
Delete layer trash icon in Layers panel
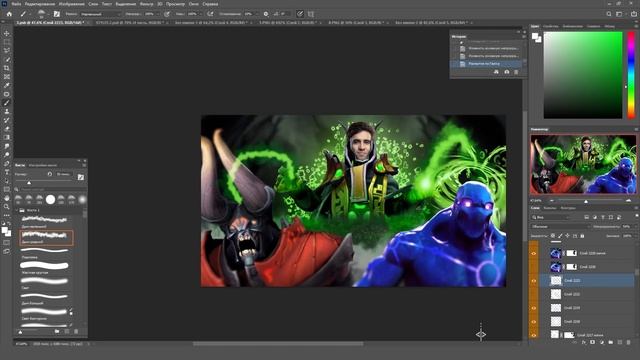coord(629,342)
